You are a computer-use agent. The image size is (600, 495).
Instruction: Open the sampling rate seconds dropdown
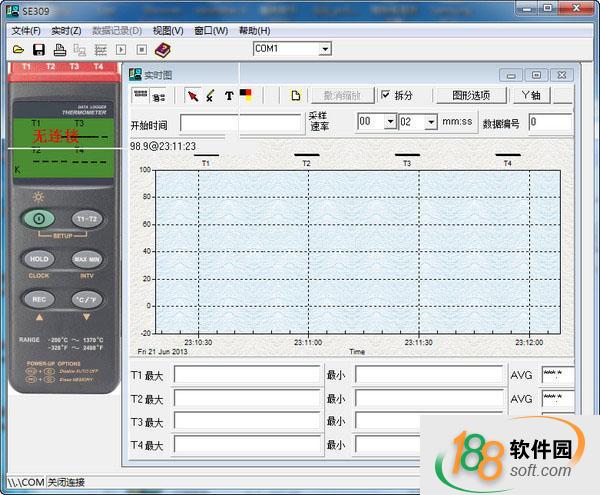[x=431, y=122]
